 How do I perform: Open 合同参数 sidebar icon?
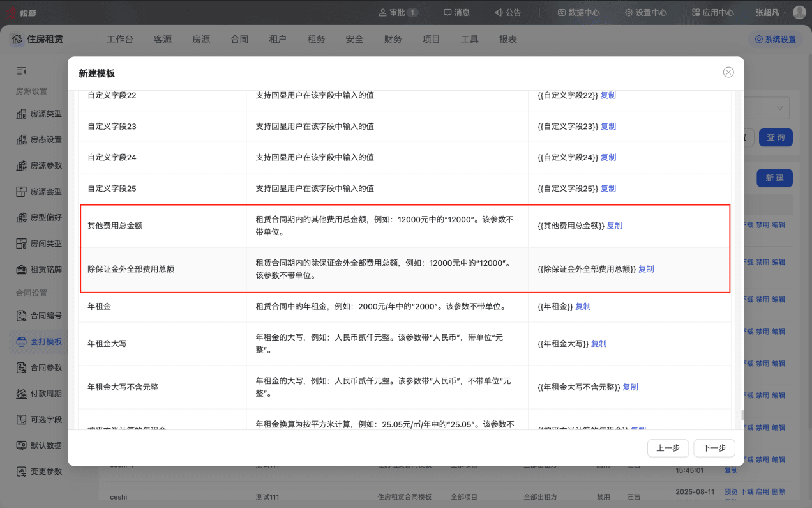point(21,367)
